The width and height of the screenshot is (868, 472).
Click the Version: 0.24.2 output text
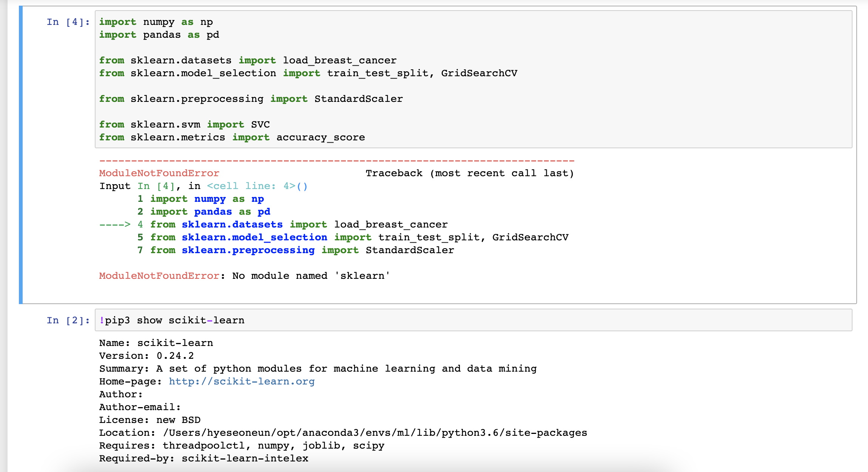[x=146, y=355]
